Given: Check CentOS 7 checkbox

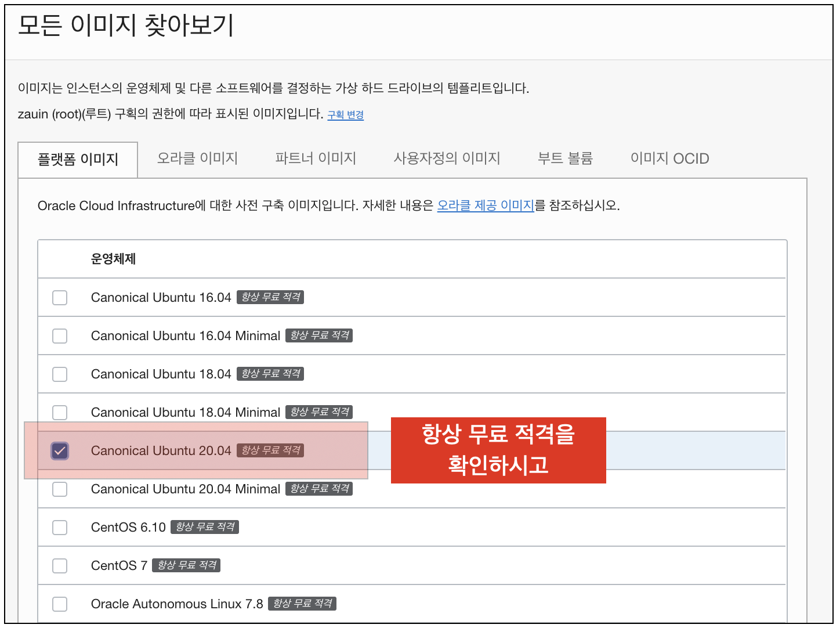Looking at the screenshot, I should 60,566.
